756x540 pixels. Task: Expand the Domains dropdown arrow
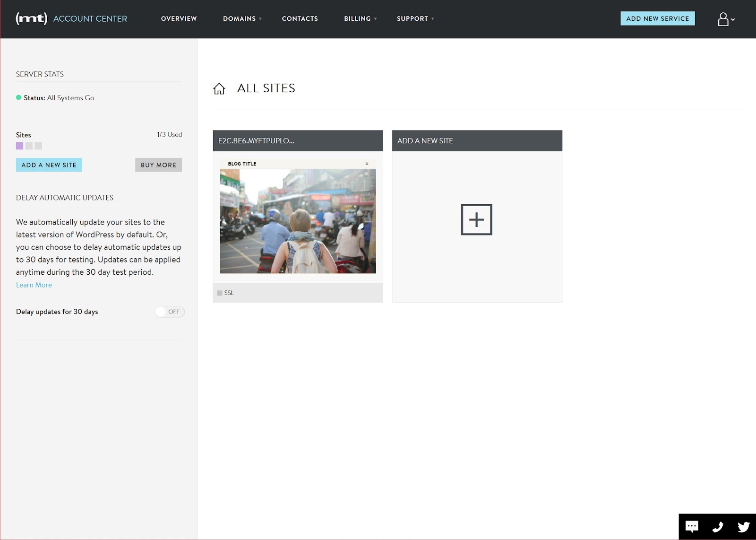tap(260, 19)
